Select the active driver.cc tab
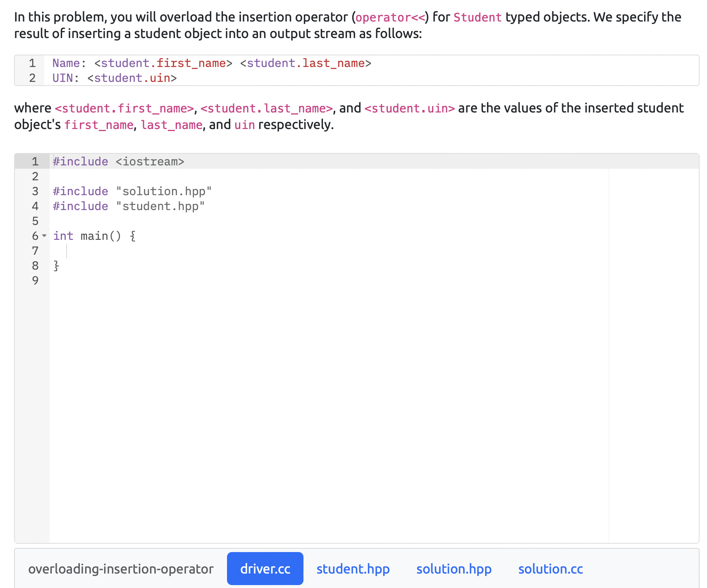The image size is (707, 588). pos(265,569)
